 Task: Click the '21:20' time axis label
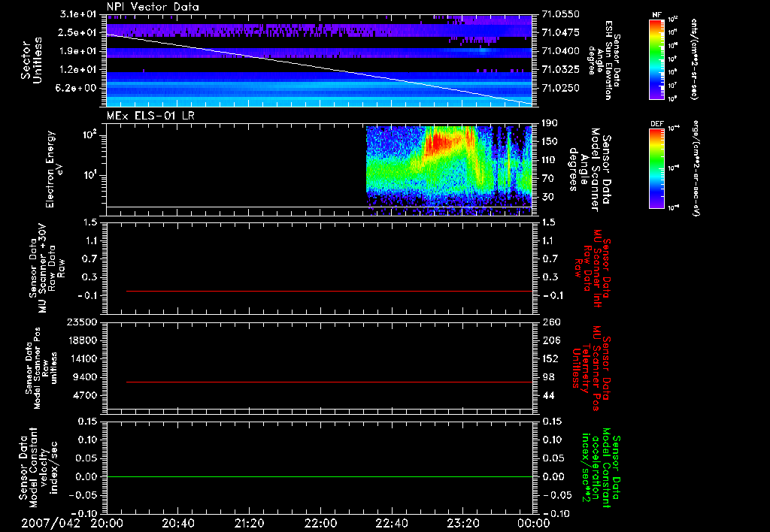249,523
